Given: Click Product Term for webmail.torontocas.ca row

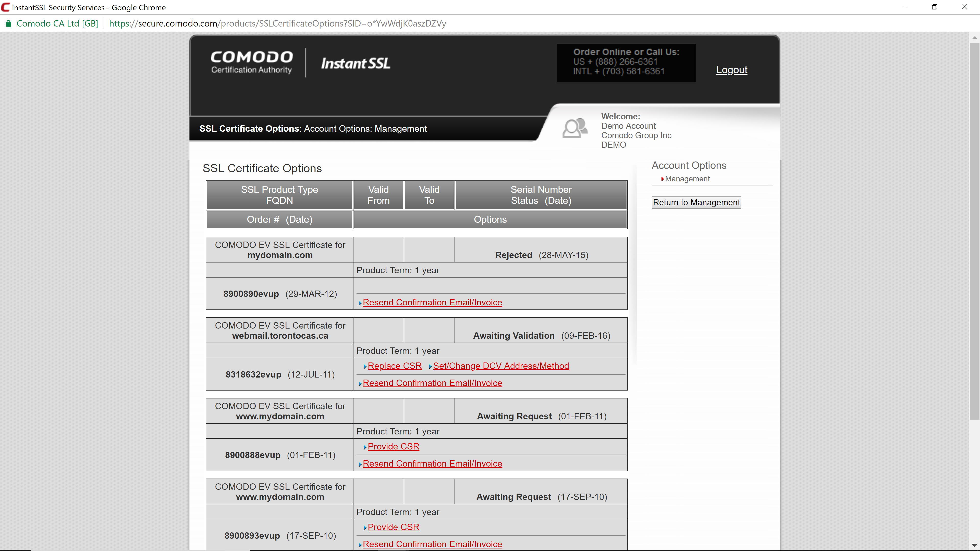Looking at the screenshot, I should 398,351.
